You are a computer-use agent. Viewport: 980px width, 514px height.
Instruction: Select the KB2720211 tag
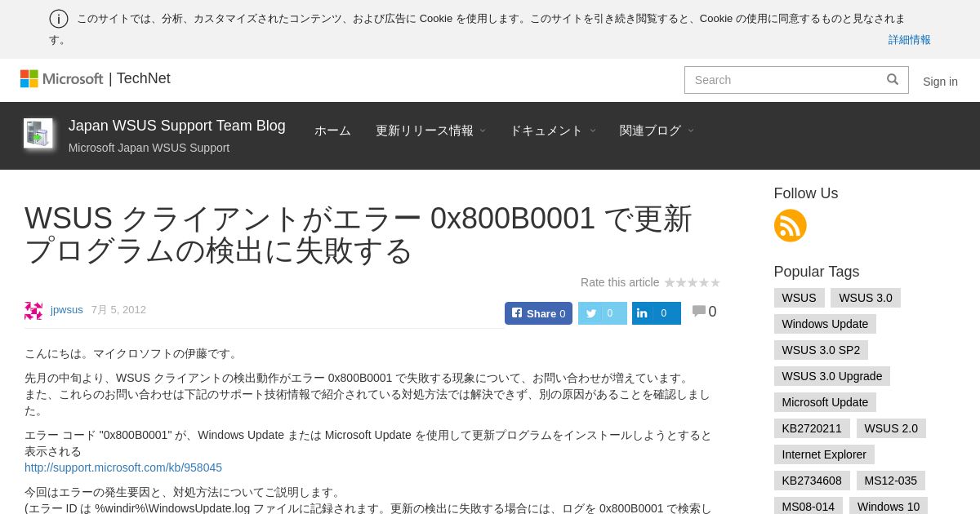point(812,428)
